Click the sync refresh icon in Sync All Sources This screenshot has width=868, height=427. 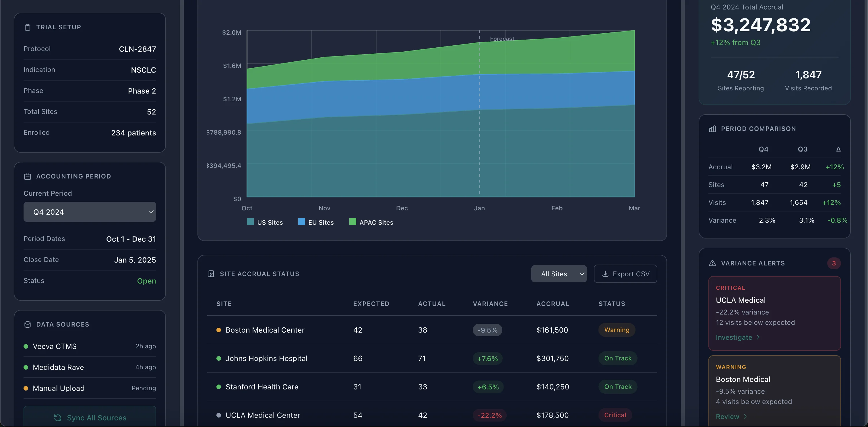click(57, 418)
